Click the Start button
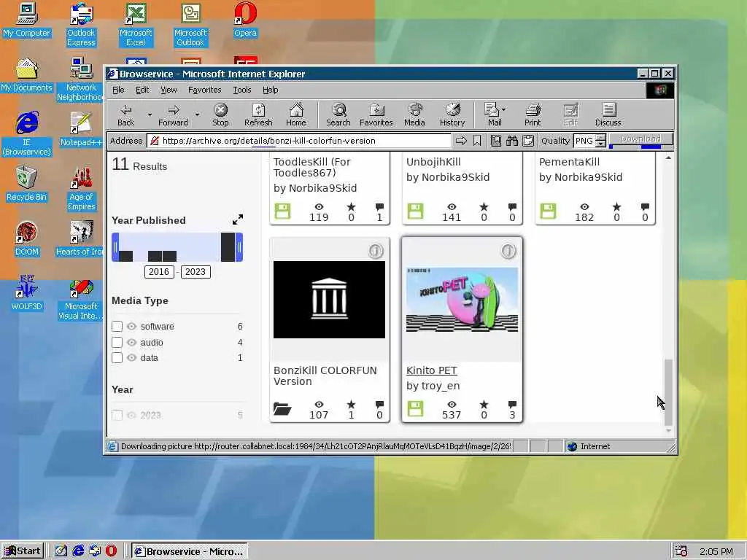Image resolution: width=747 pixels, height=560 pixels. 23,551
